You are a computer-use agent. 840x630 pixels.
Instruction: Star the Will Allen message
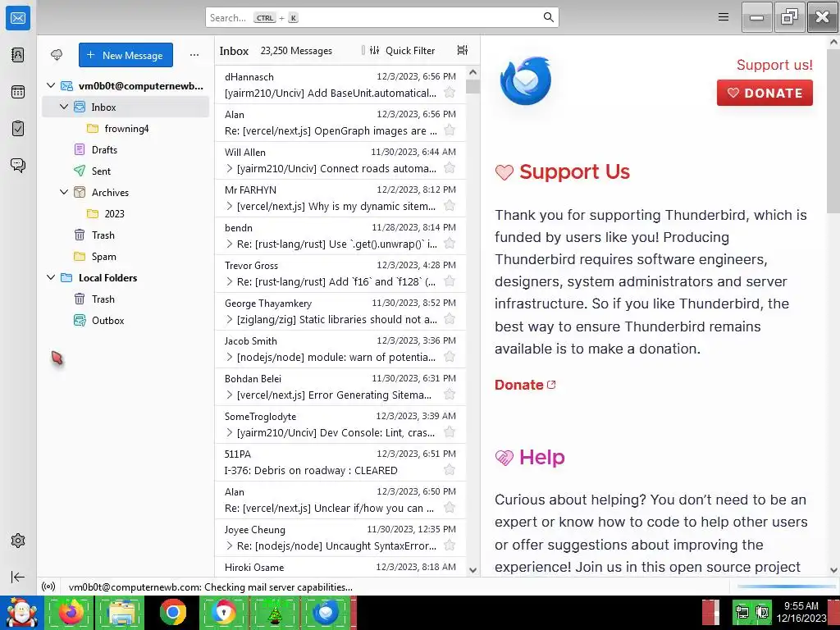pyautogui.click(x=450, y=168)
